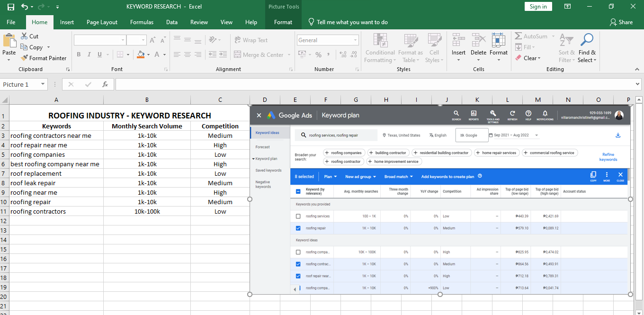
Task: Toggle Bold formatting button
Action: tap(79, 54)
